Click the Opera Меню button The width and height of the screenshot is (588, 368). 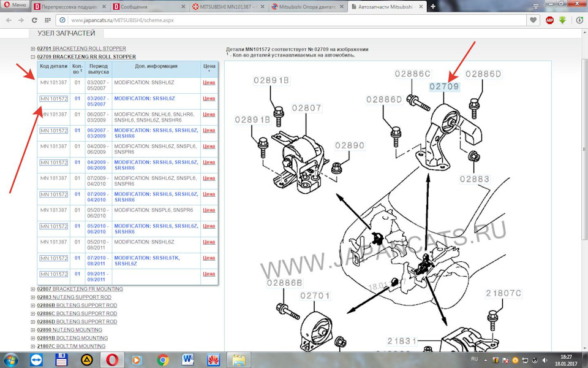point(15,6)
